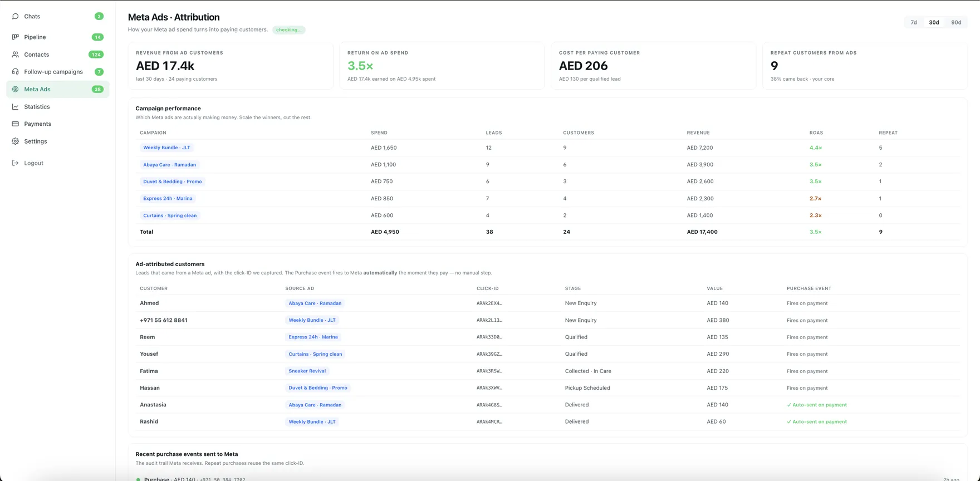The height and width of the screenshot is (481, 980).
Task: Click the PURCHASE EVENT column header
Action: pos(808,289)
